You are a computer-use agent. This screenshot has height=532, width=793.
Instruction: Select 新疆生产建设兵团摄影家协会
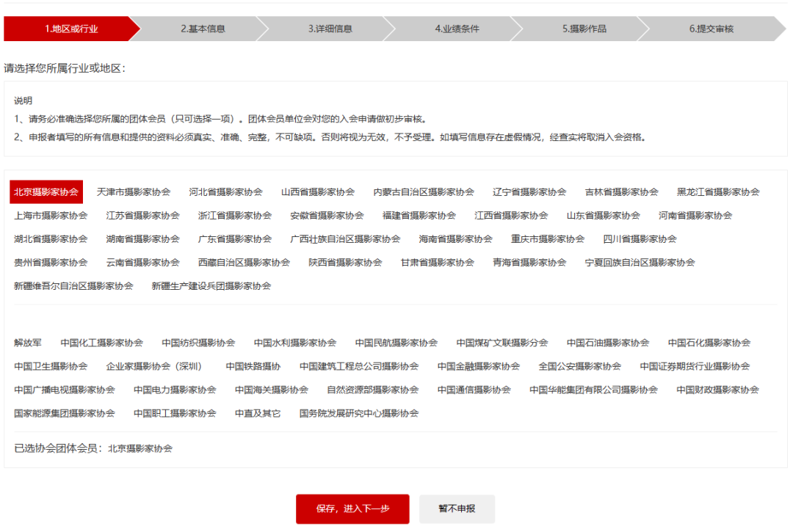tap(211, 286)
